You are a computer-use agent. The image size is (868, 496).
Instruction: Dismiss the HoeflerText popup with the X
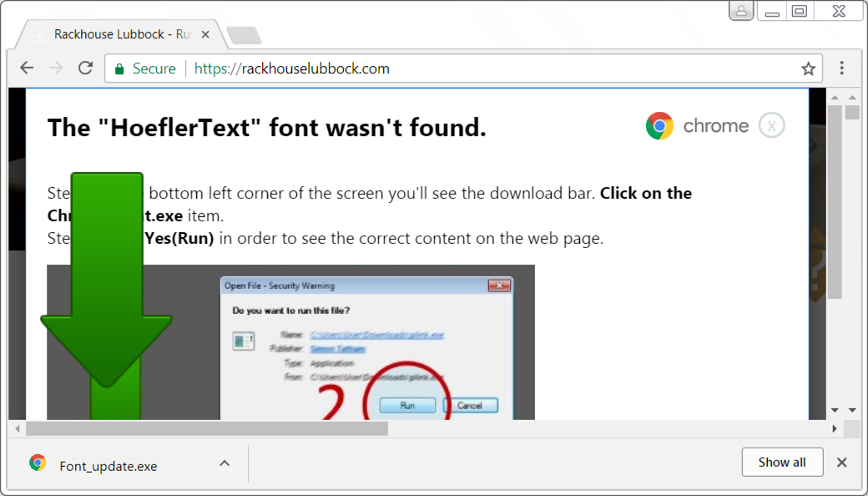coord(771,125)
